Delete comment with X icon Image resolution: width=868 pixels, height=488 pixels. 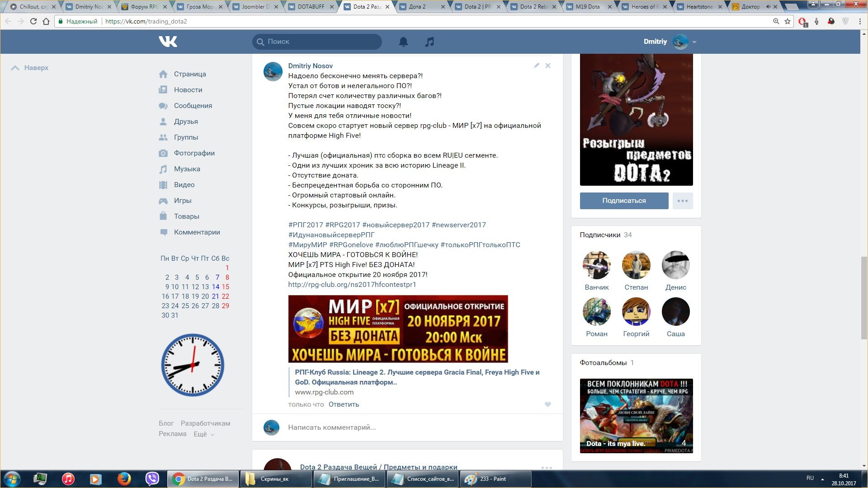tap(547, 66)
